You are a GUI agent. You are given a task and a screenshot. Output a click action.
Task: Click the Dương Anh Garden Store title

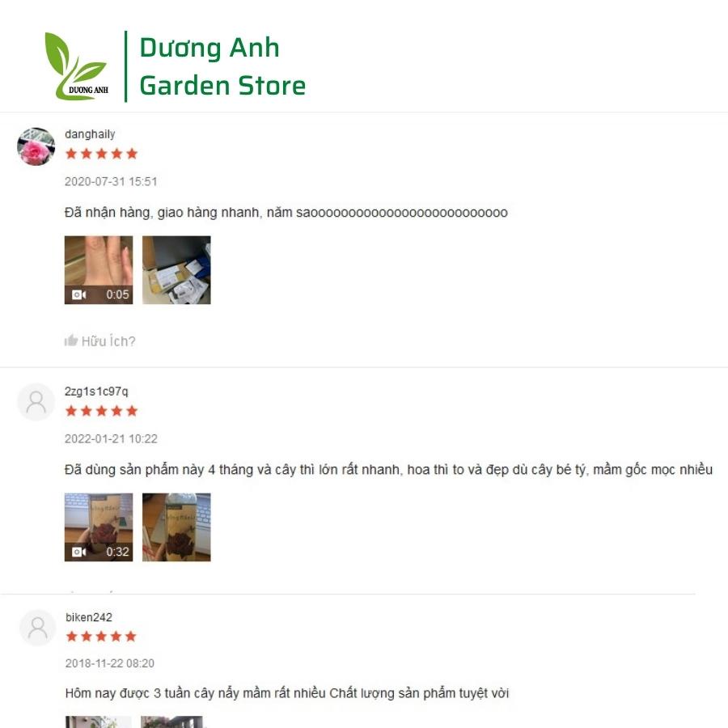point(222,66)
